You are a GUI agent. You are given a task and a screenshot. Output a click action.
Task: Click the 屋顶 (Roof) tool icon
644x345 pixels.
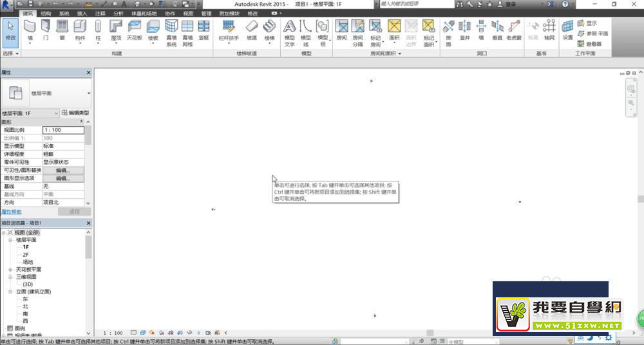[116, 27]
